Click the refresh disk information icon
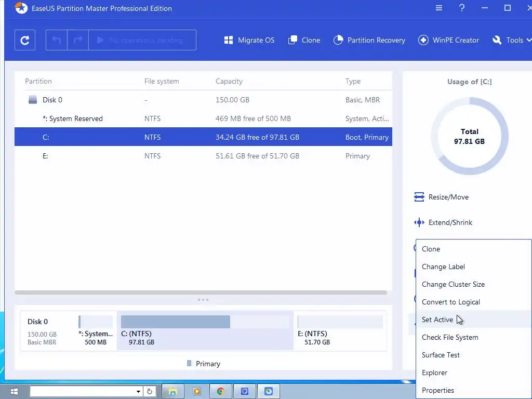 point(25,40)
